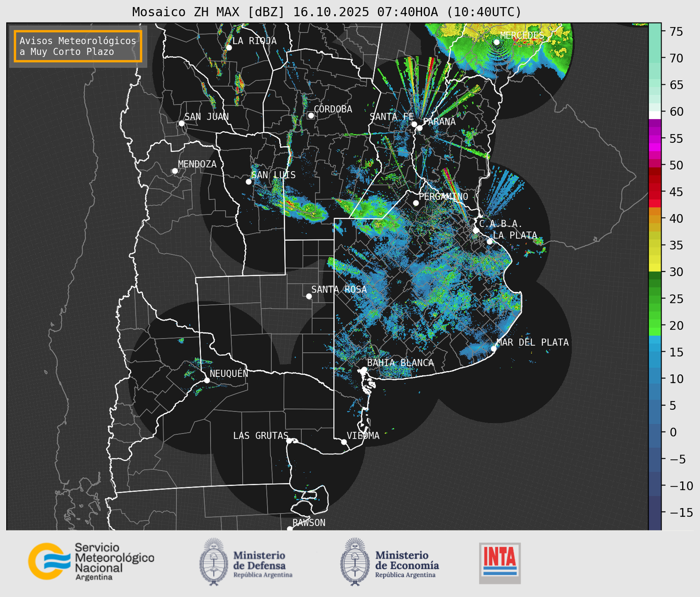Click the Avisos Meteorológicos a Muy Corto Plazo button
The height and width of the screenshot is (597, 700).
click(78, 46)
